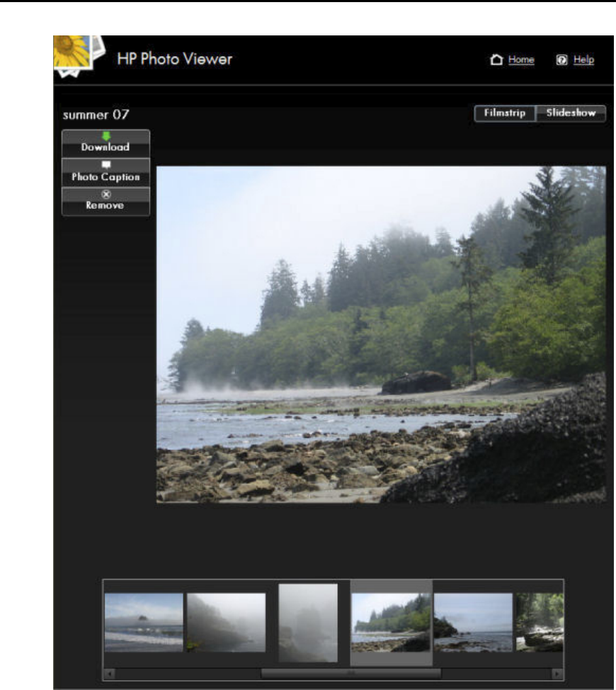
Task: Click the Home house icon
Action: 496,60
